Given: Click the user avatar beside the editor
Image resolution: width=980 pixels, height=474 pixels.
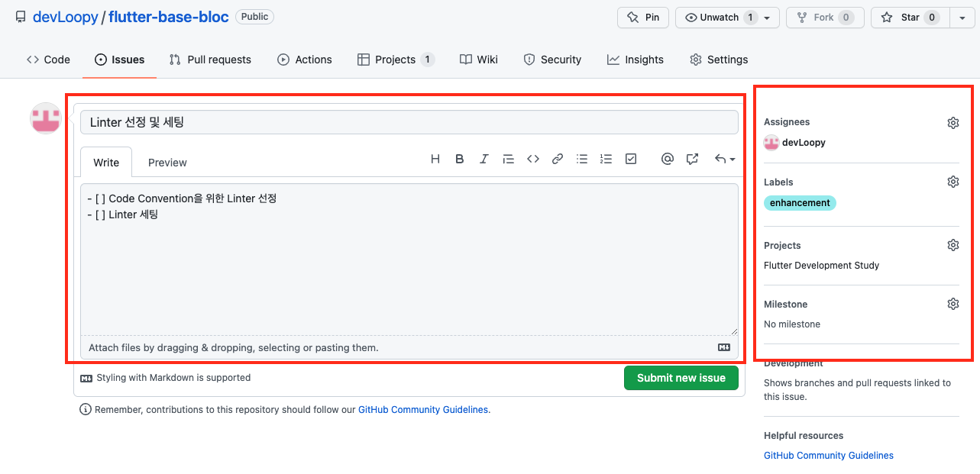Looking at the screenshot, I should (x=46, y=118).
